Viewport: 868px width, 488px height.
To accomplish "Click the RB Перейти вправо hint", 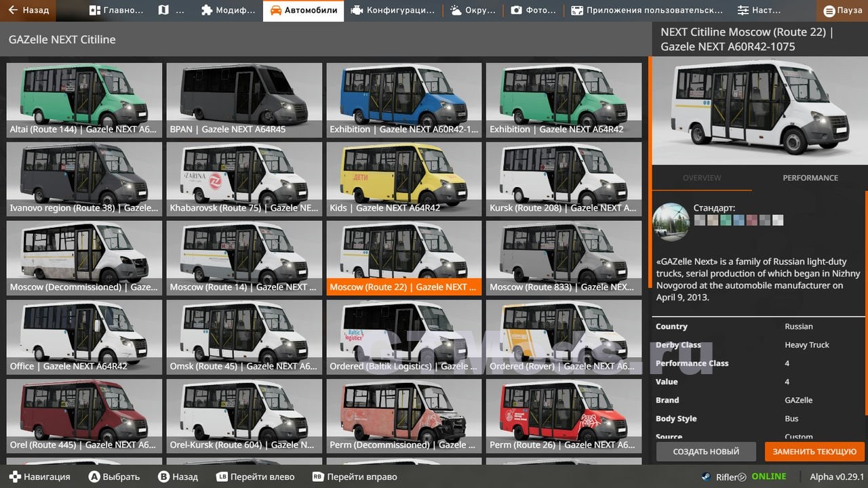I will pos(355,476).
